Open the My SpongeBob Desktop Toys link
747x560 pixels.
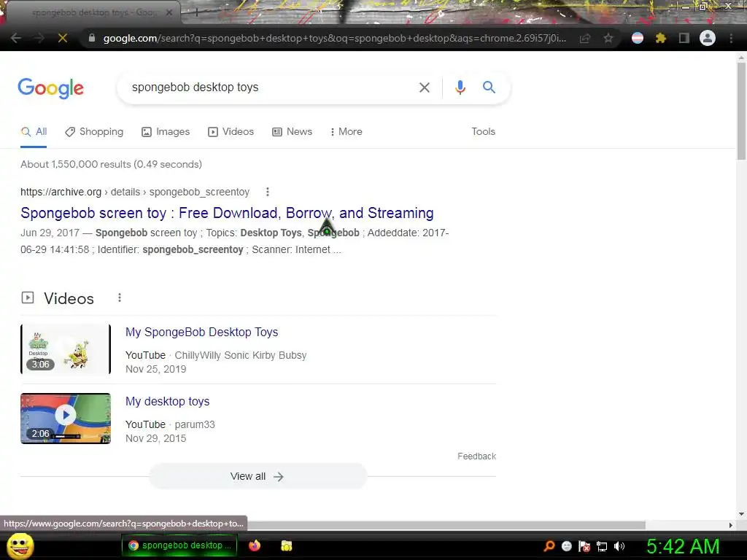point(201,332)
